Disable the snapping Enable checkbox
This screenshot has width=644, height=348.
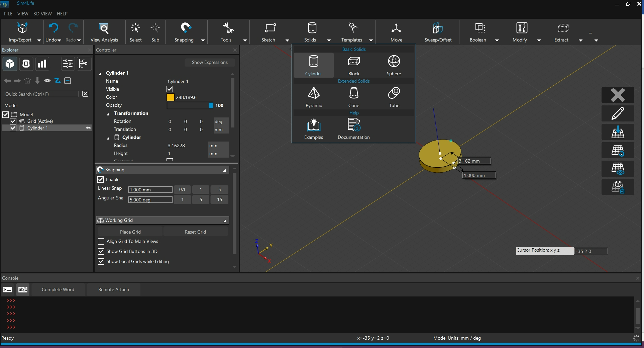[x=101, y=179]
